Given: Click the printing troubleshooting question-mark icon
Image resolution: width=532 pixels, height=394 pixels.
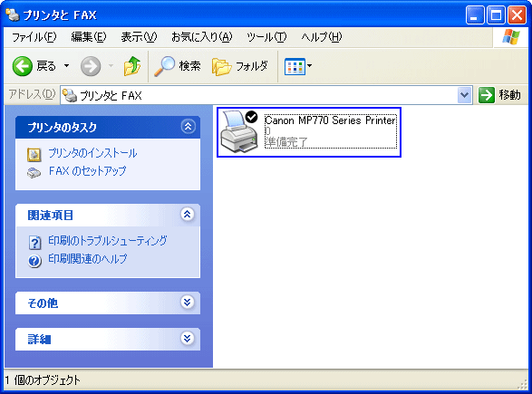Looking at the screenshot, I should click(34, 243).
